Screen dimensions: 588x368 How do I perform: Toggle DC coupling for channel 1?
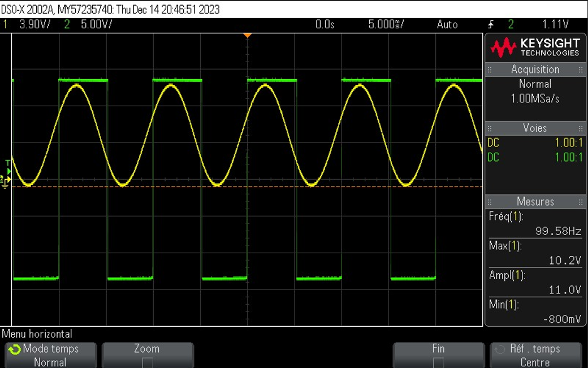click(493, 143)
